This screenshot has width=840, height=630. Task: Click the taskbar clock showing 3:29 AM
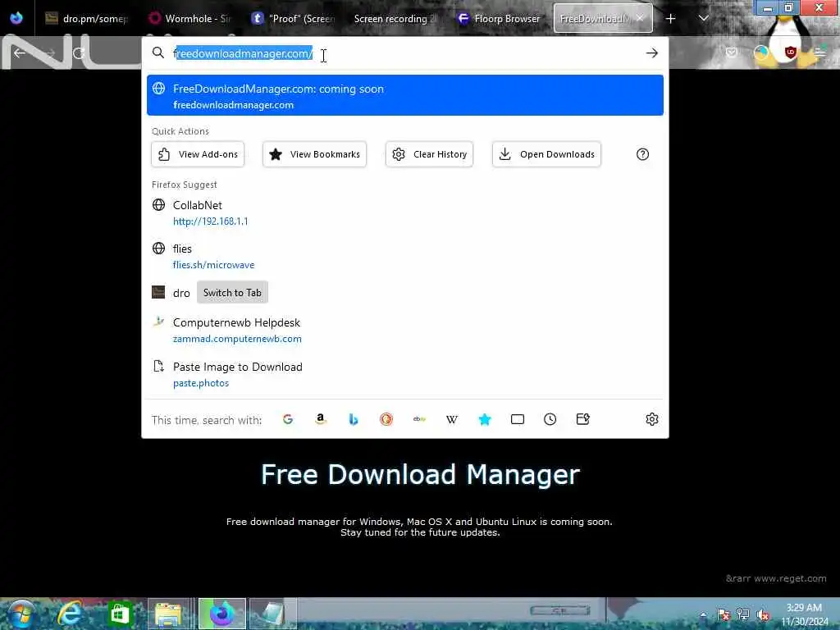coord(804,614)
